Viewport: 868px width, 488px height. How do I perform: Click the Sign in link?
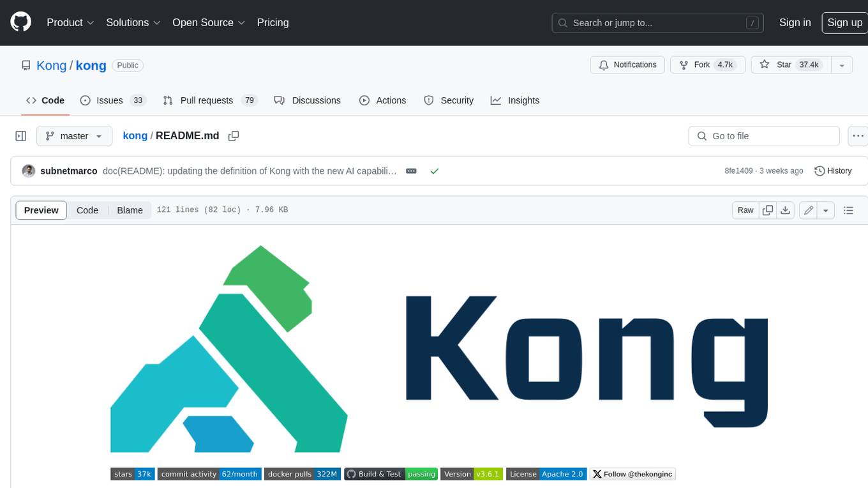795,22
